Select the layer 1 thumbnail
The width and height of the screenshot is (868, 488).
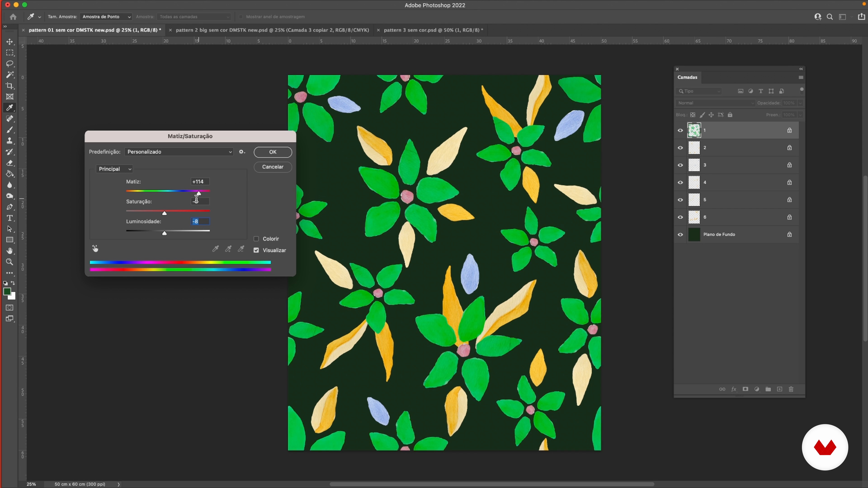(694, 130)
